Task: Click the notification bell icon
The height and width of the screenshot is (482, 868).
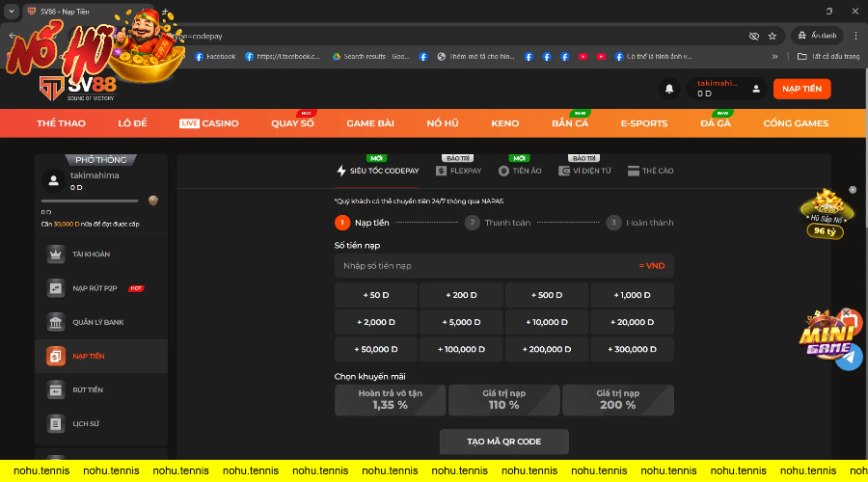Action: pos(668,89)
